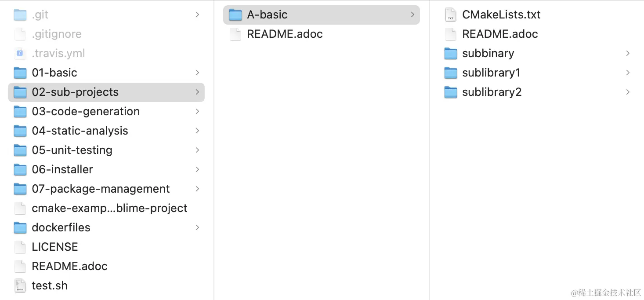Select the dockerfiles folder icon

coord(20,227)
